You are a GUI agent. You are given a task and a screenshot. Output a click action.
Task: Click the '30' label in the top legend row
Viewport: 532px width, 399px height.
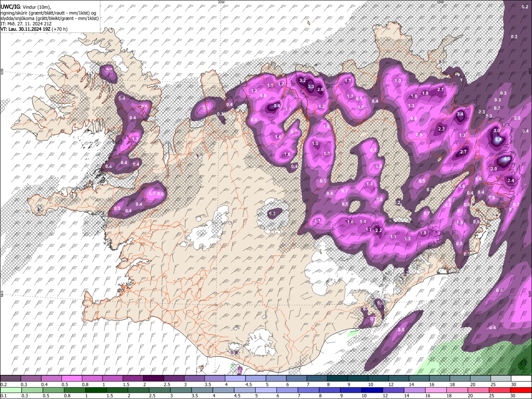(514, 384)
